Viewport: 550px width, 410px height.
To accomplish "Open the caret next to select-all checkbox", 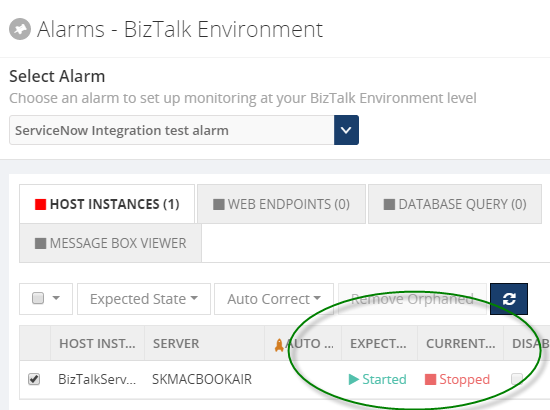I will (56, 298).
